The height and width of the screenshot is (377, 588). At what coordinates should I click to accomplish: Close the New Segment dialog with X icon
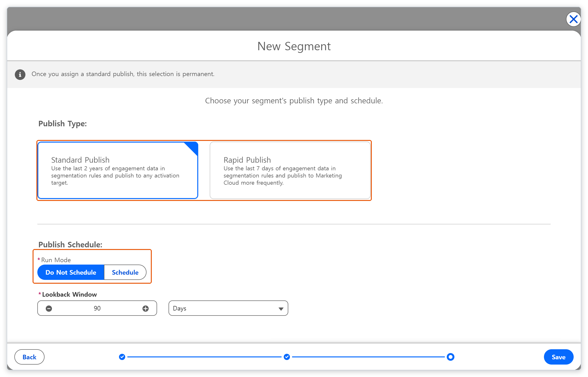click(x=573, y=19)
